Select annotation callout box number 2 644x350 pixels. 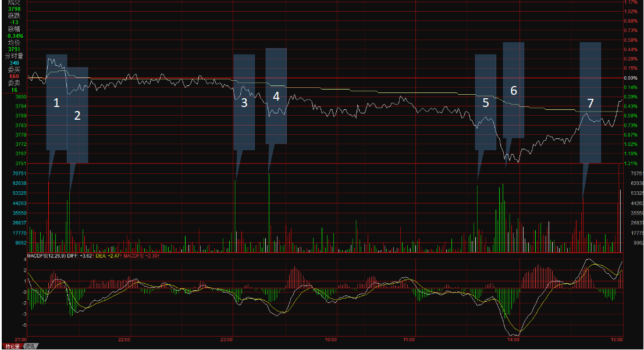point(77,115)
